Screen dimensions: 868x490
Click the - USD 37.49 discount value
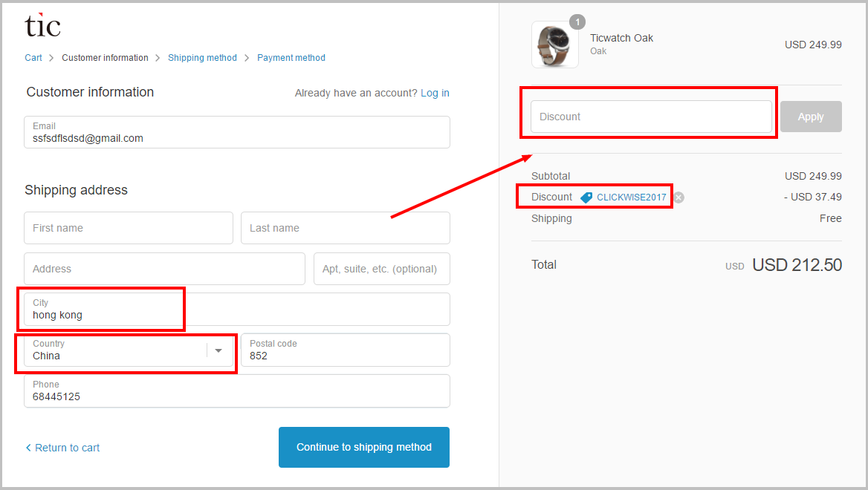pos(813,197)
